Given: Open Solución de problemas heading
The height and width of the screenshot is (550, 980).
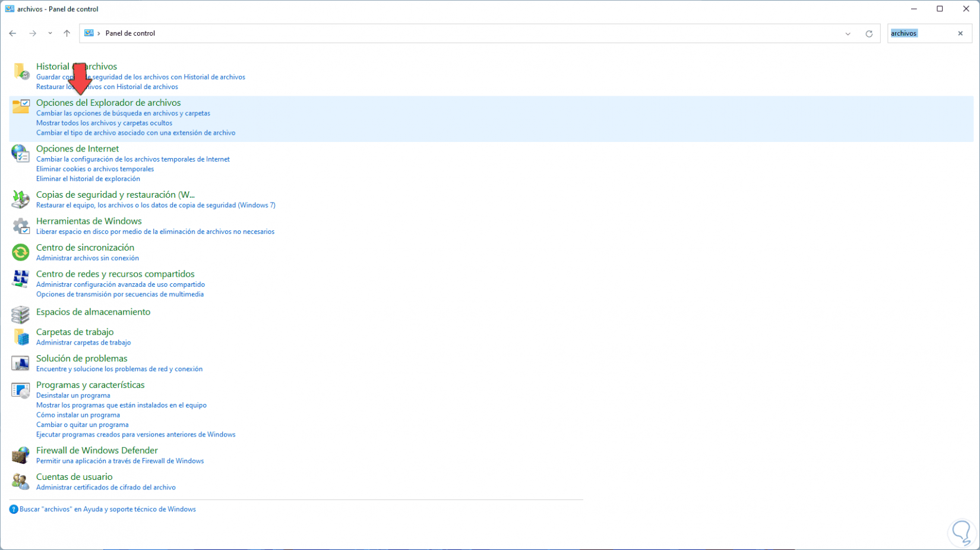Looking at the screenshot, I should click(81, 359).
